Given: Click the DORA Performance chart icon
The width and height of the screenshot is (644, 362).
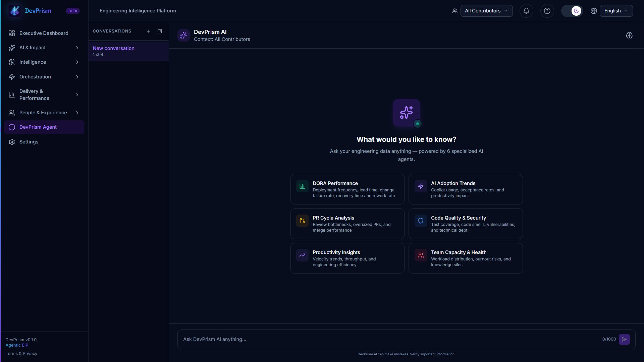Looking at the screenshot, I should [x=302, y=186].
